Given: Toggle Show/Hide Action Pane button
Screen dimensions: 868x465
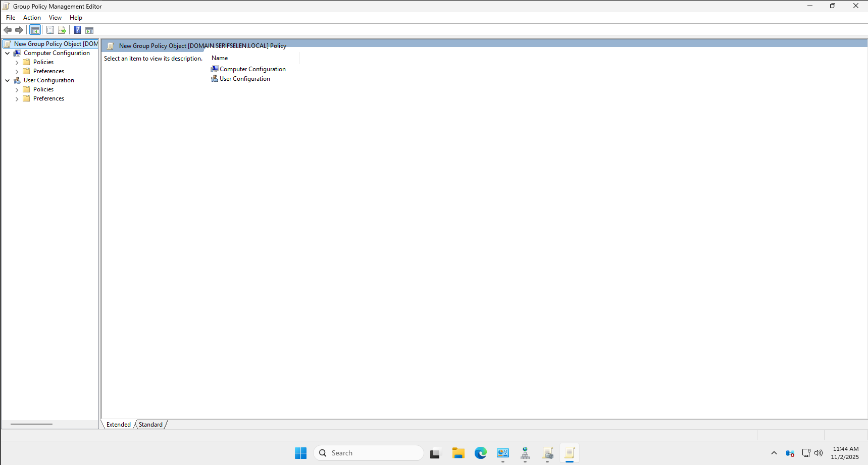Looking at the screenshot, I should coord(89,30).
